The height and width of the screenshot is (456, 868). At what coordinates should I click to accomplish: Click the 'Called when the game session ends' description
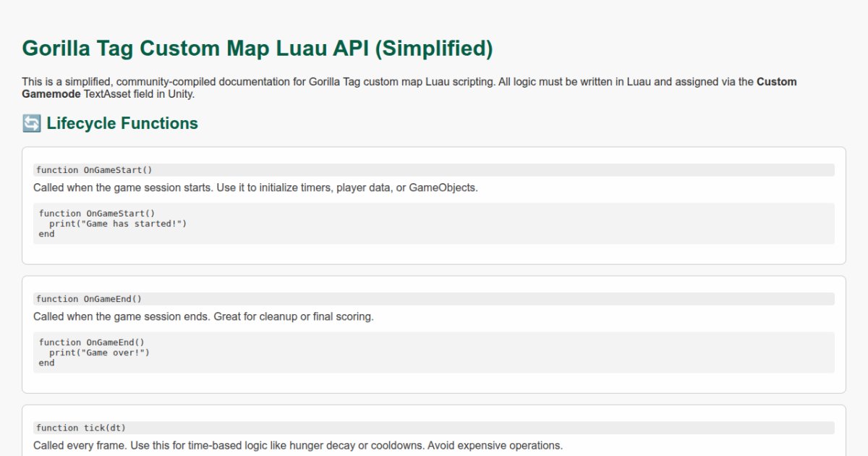(x=203, y=316)
